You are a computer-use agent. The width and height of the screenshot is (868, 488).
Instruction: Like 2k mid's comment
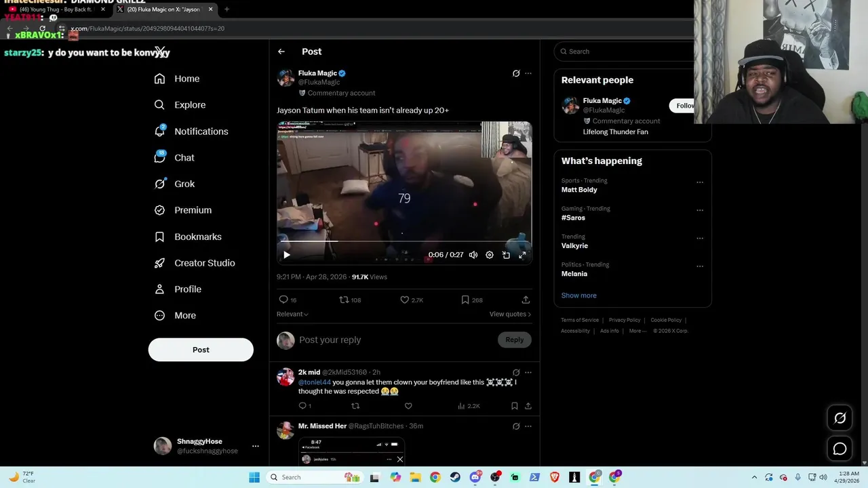pos(408,406)
